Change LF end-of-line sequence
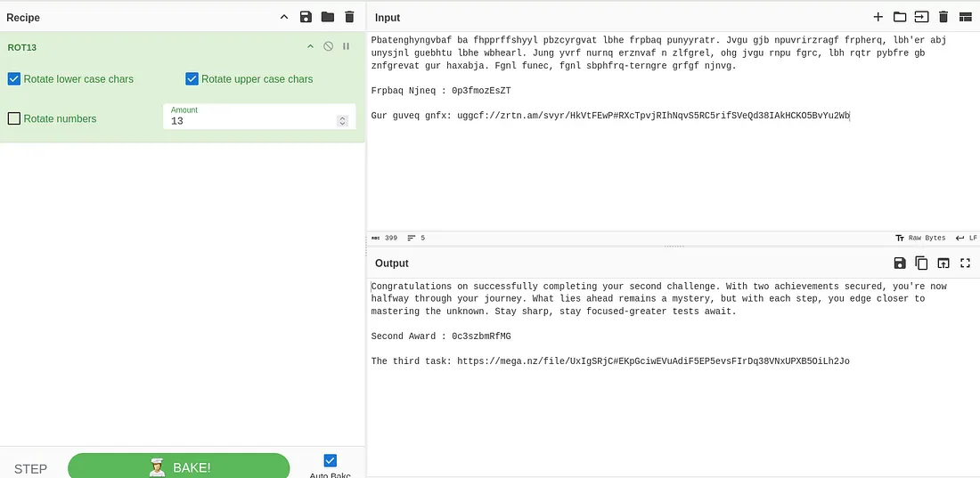 [x=967, y=238]
